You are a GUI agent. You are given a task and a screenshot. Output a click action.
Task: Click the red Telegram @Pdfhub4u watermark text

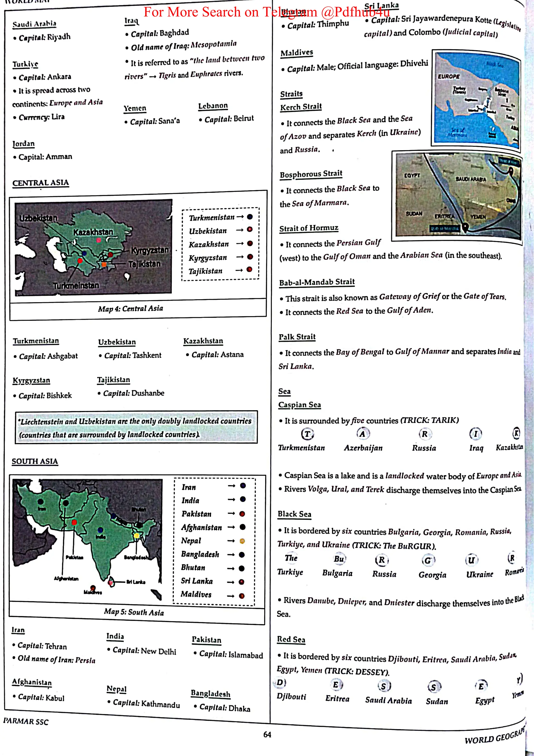click(266, 12)
